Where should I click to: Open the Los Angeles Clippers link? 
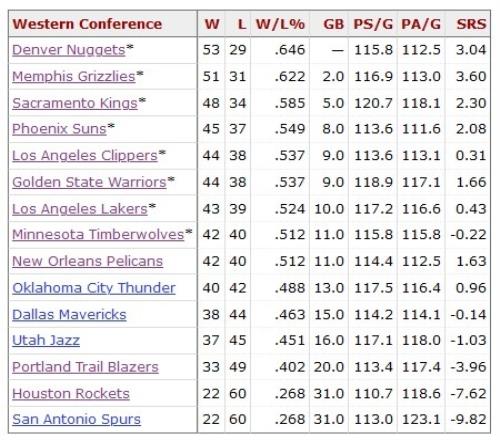pos(85,156)
